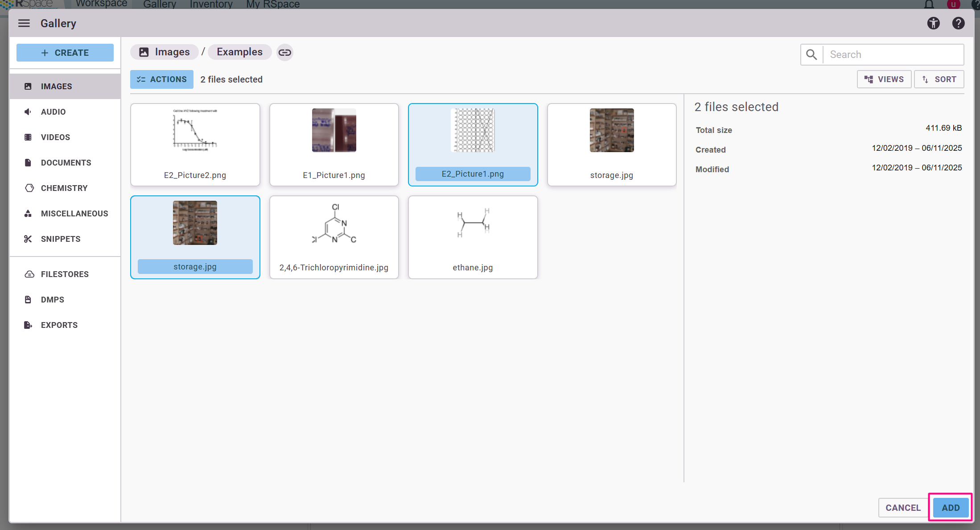Open Filestores from the sidebar
The image size is (980, 530).
65,274
